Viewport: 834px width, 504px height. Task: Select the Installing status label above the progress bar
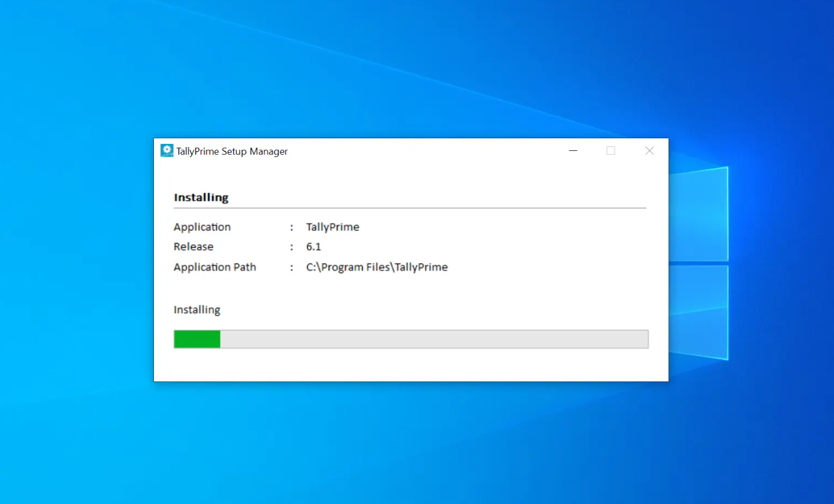click(x=196, y=309)
